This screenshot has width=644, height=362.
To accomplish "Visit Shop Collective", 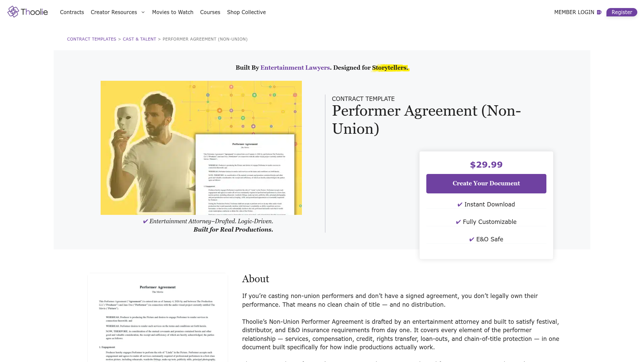I will (x=246, y=12).
